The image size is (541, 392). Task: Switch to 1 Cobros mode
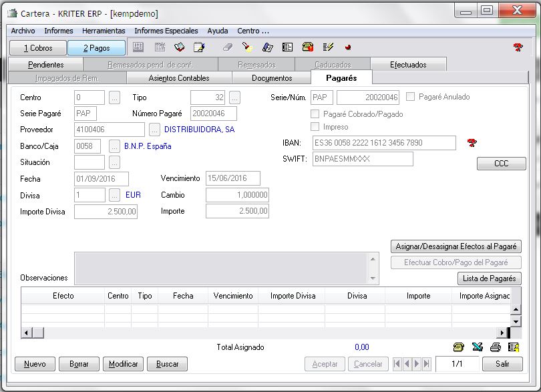point(38,48)
